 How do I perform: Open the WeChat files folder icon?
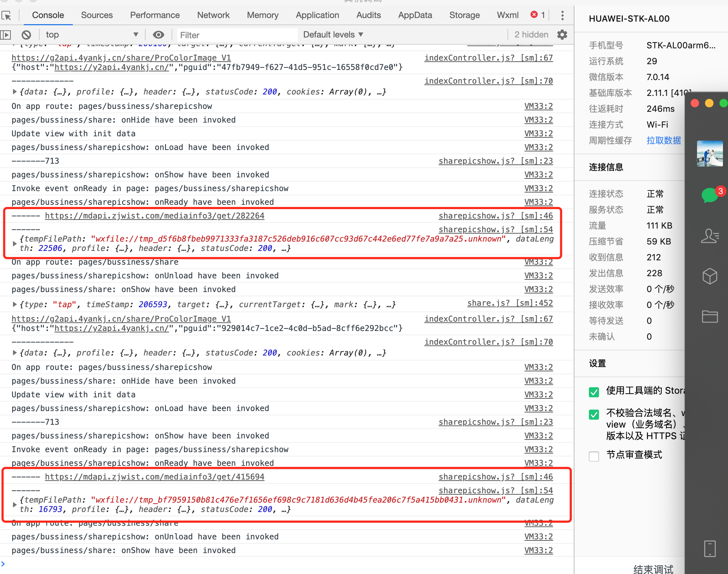tap(710, 316)
